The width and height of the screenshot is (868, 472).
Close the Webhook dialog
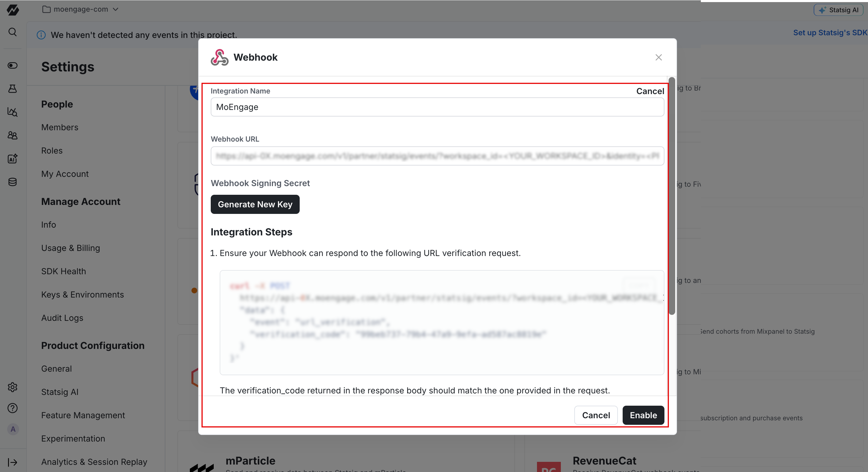point(658,57)
